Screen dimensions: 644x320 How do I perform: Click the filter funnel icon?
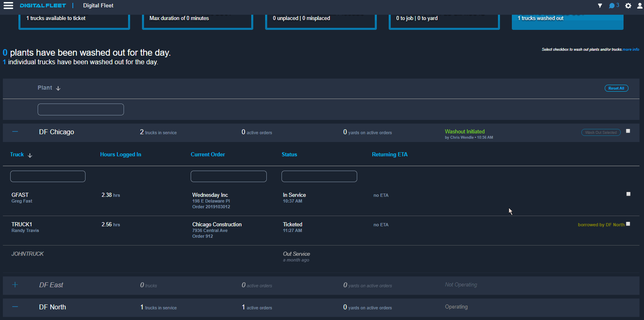[x=600, y=6]
